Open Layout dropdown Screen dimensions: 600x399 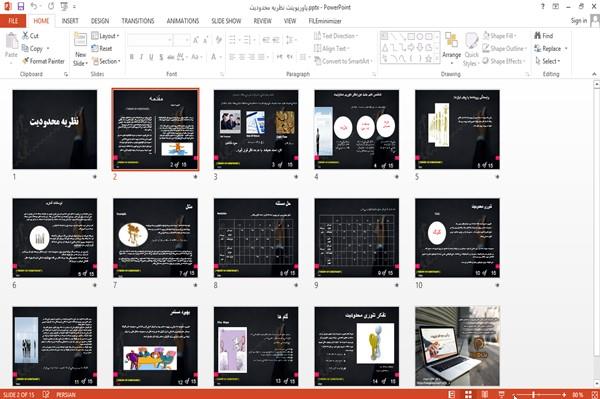pyautogui.click(x=105, y=36)
